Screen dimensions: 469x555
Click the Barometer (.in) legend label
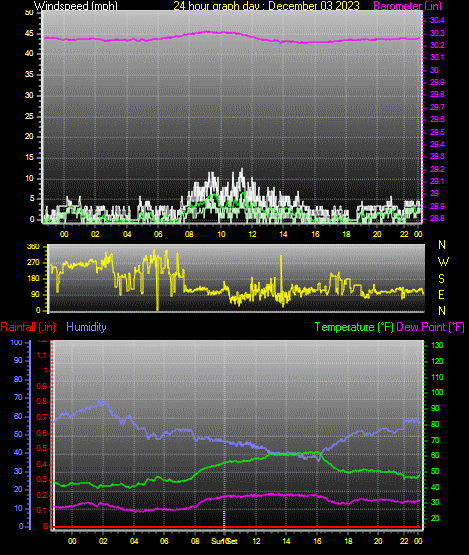pos(407,6)
